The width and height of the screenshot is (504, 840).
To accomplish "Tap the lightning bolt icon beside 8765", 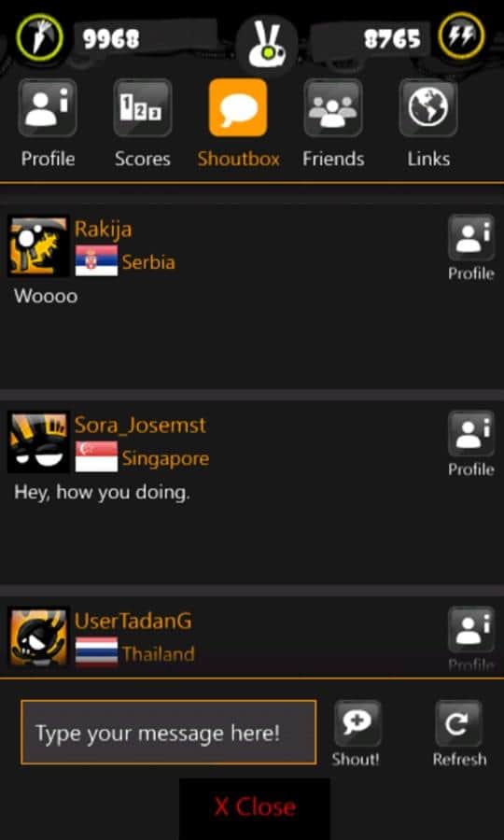I will 462,35.
